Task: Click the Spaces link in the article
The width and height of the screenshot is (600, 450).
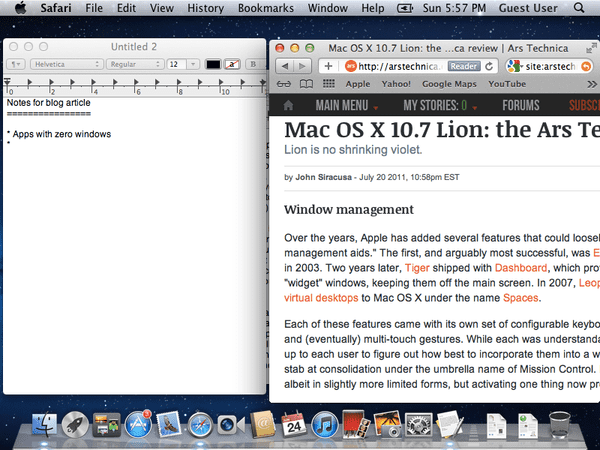Action: [520, 298]
